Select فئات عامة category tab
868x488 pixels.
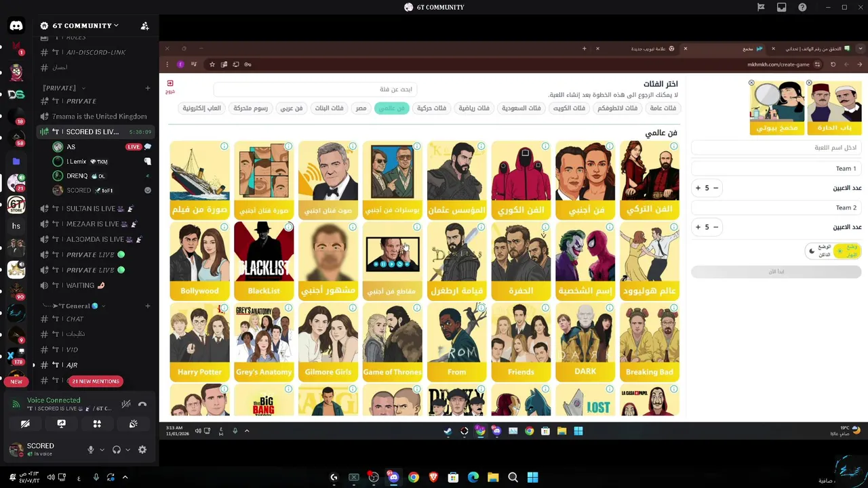(x=663, y=108)
